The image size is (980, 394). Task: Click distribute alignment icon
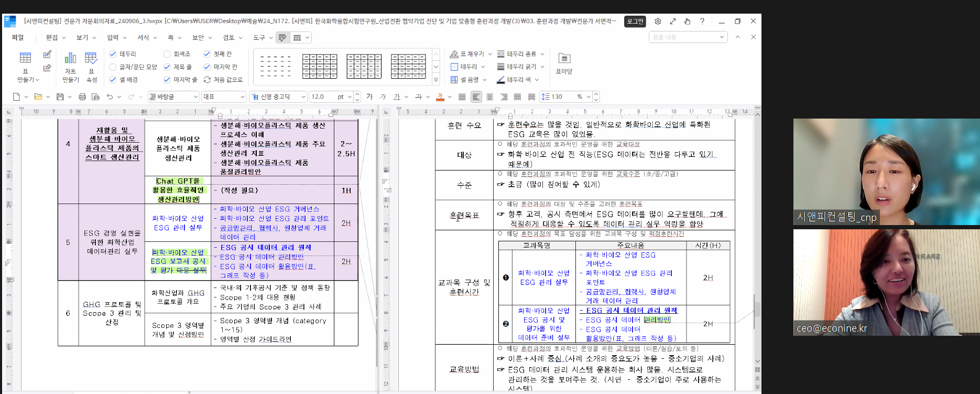[517, 97]
